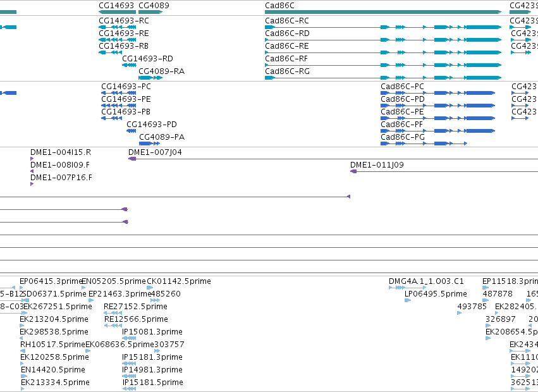The image size is (538, 392).
Task: Click the Cad86C-RC transcript glyph
Action: click(383, 27)
